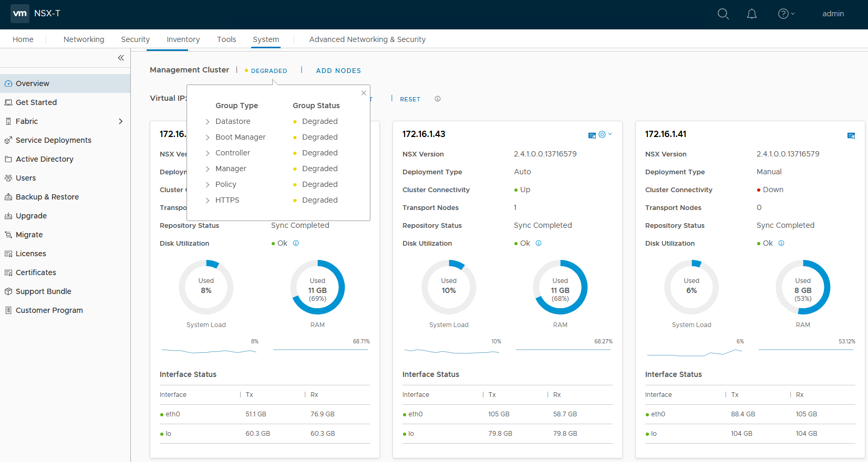Open Advanced Networking & Security tab
Screen dimensions: 868x462
367,39
